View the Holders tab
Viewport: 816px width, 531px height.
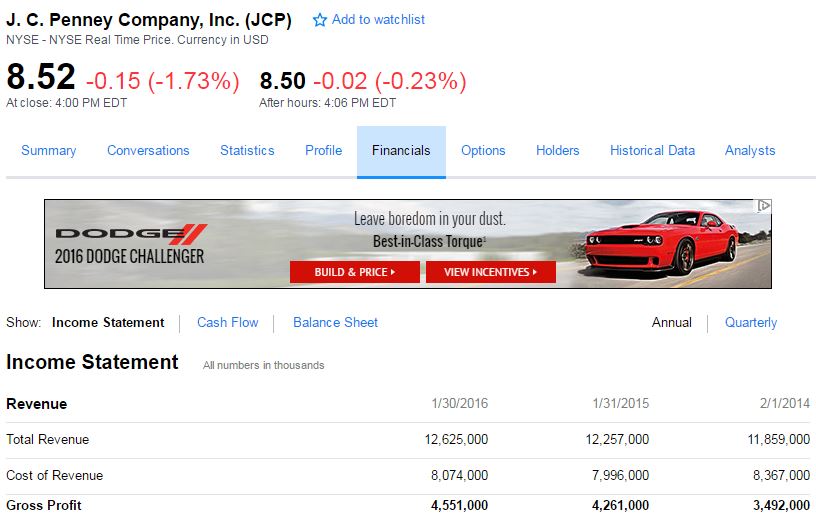point(557,150)
